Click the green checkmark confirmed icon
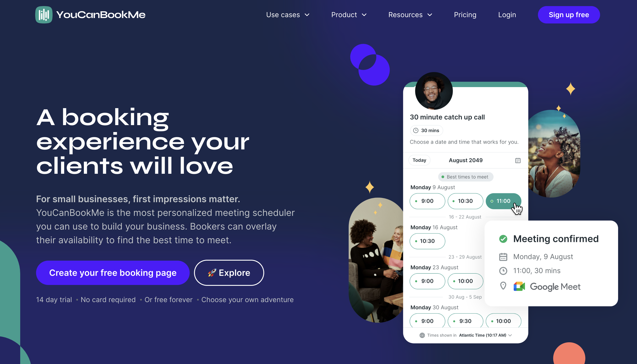This screenshot has width=637, height=364. 504,239
